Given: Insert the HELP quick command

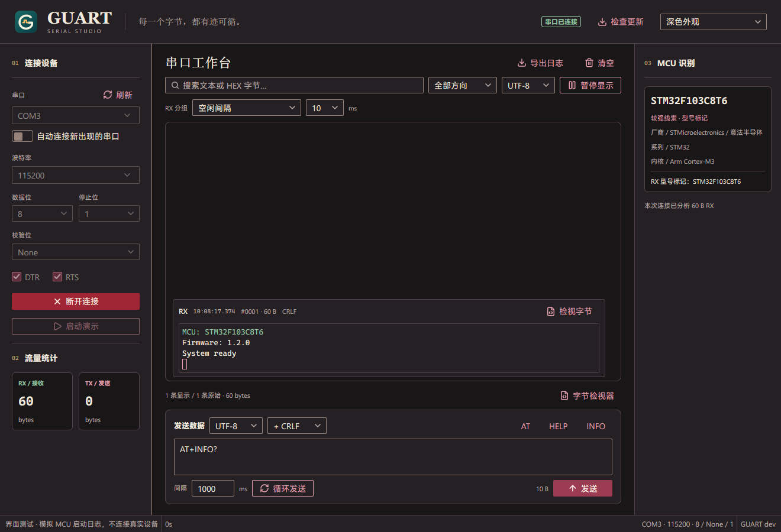Looking at the screenshot, I should 558,426.
